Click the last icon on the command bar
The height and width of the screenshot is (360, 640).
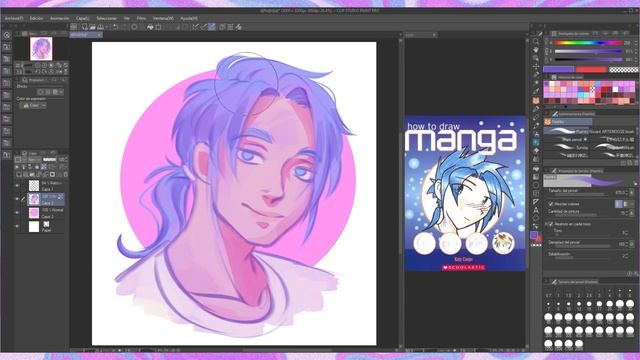coord(239,27)
